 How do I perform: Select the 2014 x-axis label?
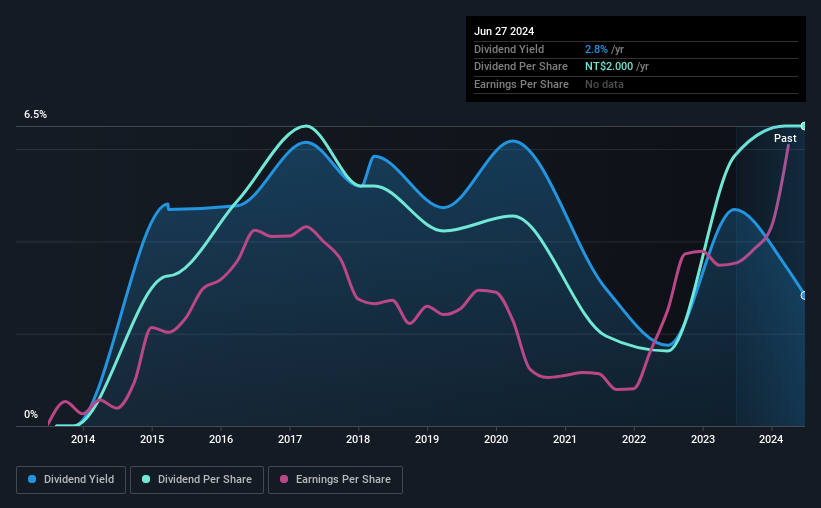click(x=83, y=439)
